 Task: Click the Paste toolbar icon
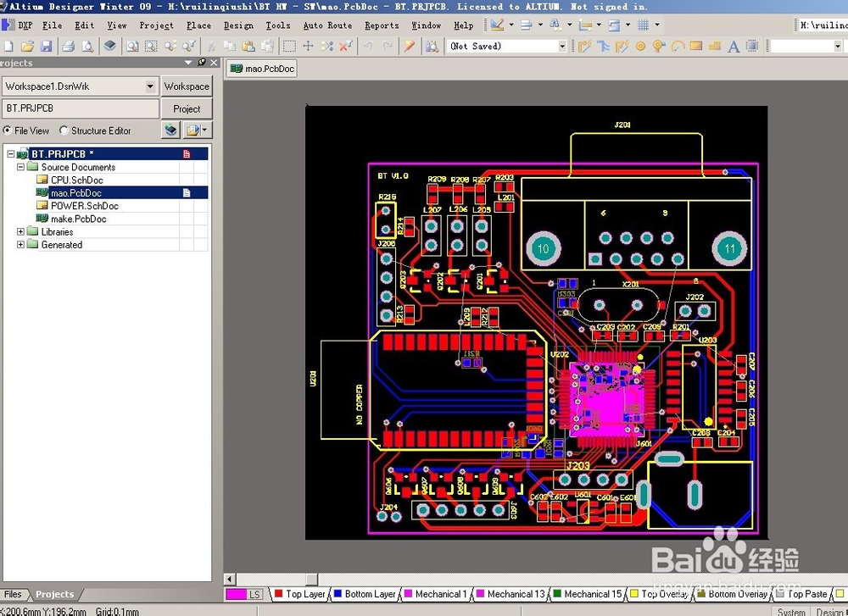[x=248, y=47]
